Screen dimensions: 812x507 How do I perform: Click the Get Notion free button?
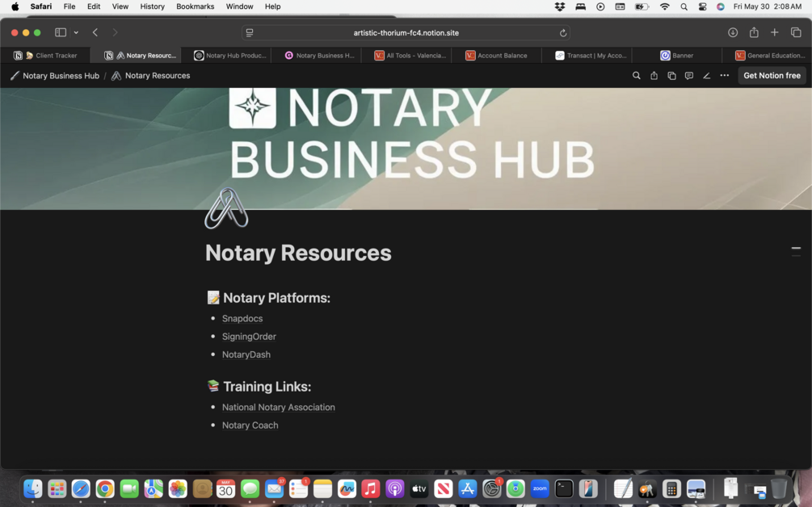coord(772,76)
